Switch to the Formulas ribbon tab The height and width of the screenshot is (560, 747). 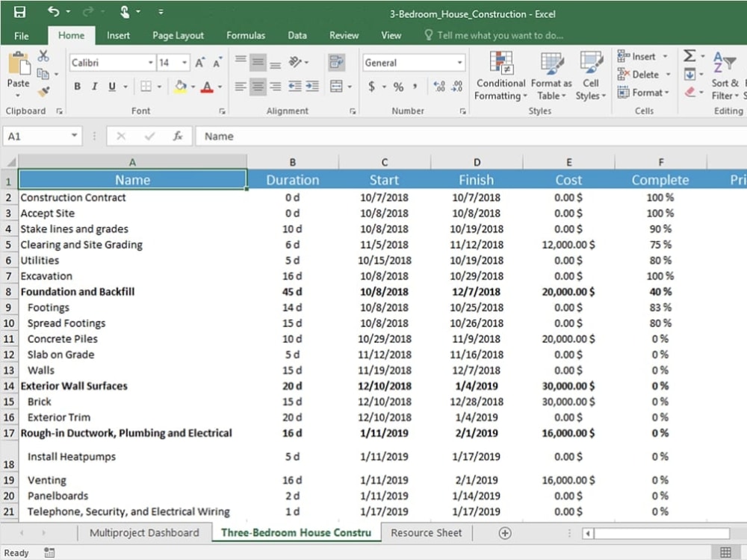[x=246, y=35]
